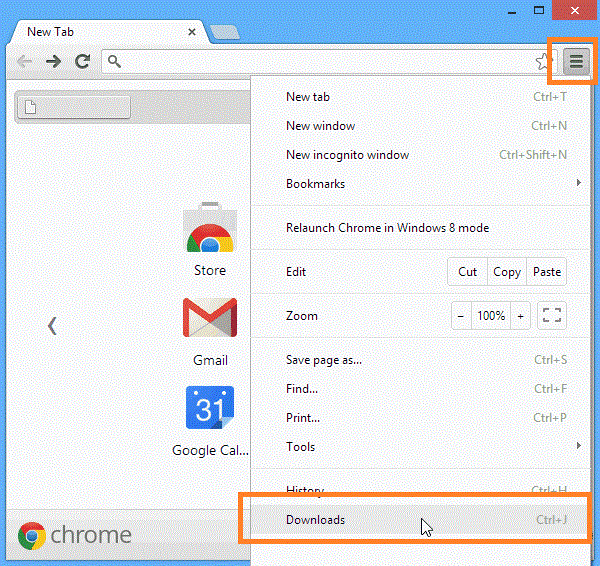Go back with the left arrow icon
This screenshot has height=566, width=600.
tap(24, 61)
